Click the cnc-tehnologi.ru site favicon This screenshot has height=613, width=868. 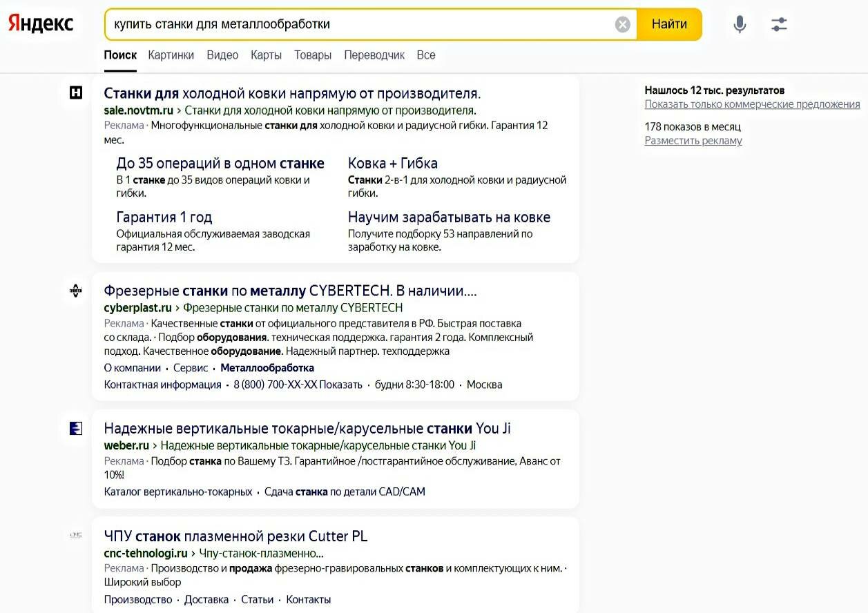(x=76, y=535)
